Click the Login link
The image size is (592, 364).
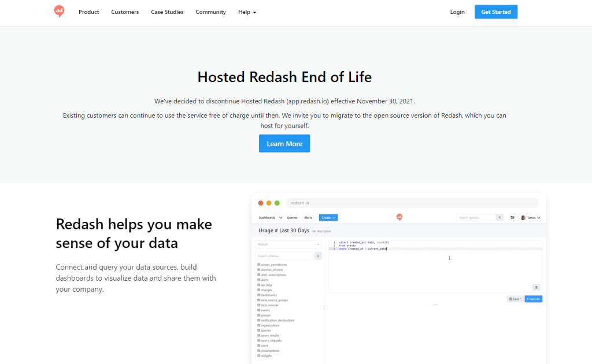[x=457, y=12]
